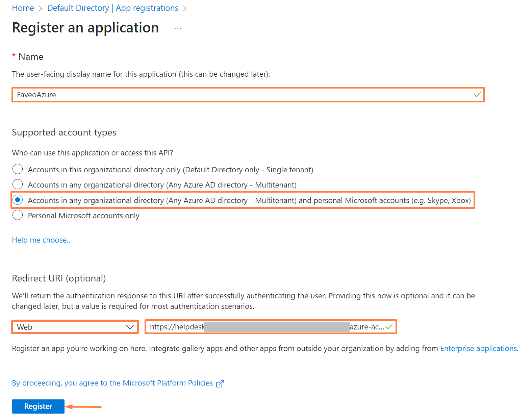Click the breadcrumb chevron after Home

point(41,8)
